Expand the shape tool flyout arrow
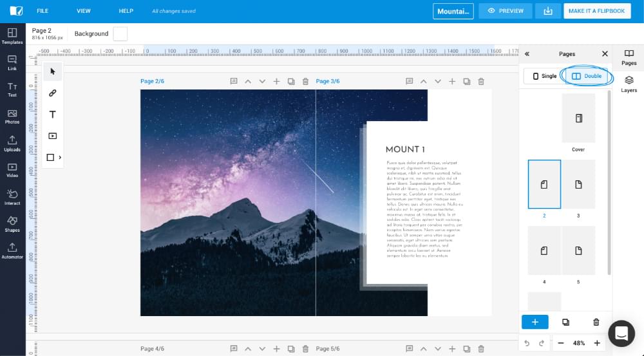Viewport: 644px width, 356px height. pyautogui.click(x=60, y=157)
